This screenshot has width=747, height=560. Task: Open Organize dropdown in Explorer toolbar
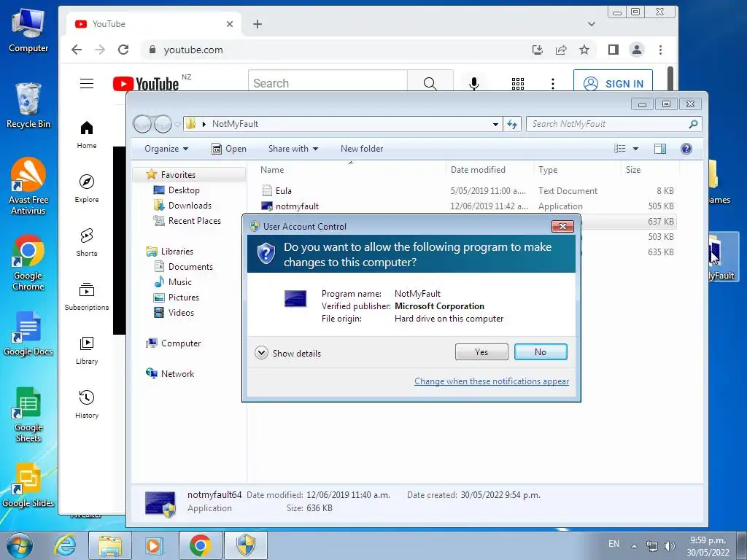pos(166,149)
